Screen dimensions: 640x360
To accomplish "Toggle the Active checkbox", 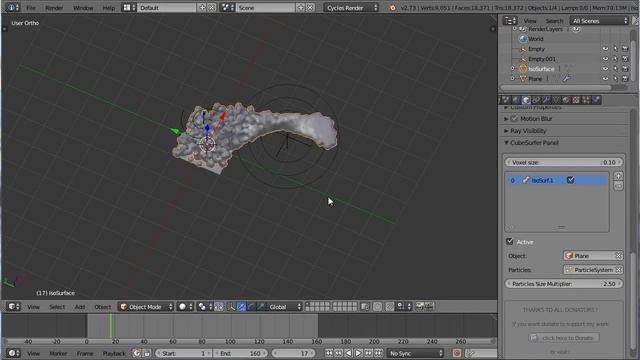I will [x=509, y=242].
